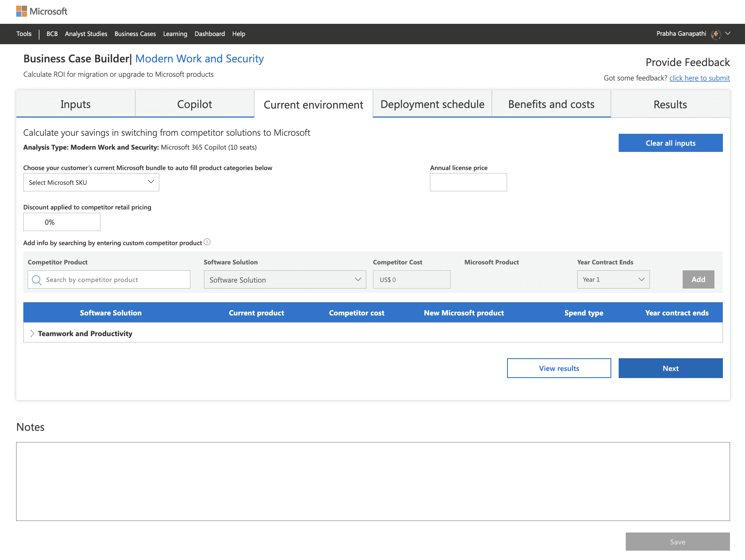This screenshot has width=745, height=560.
Task: Open the Software Solution dropdown
Action: click(285, 280)
